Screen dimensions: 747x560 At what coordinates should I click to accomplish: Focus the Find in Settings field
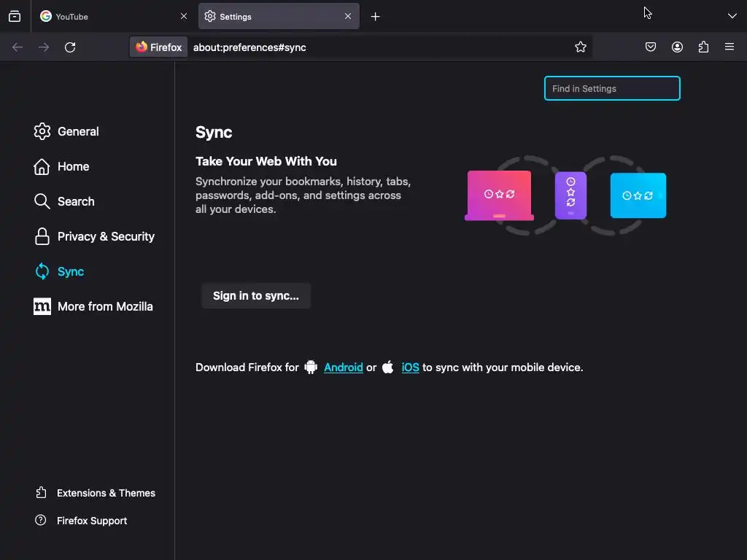pyautogui.click(x=612, y=88)
